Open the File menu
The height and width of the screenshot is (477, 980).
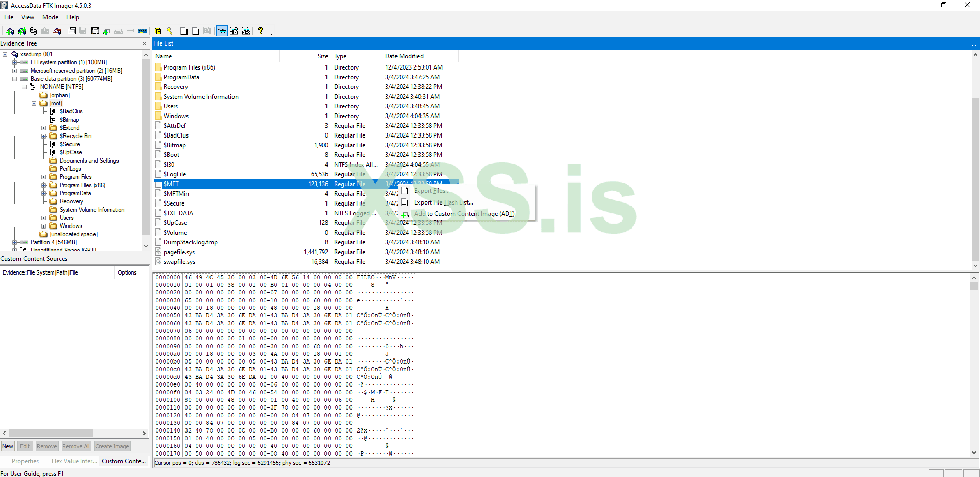click(x=9, y=17)
